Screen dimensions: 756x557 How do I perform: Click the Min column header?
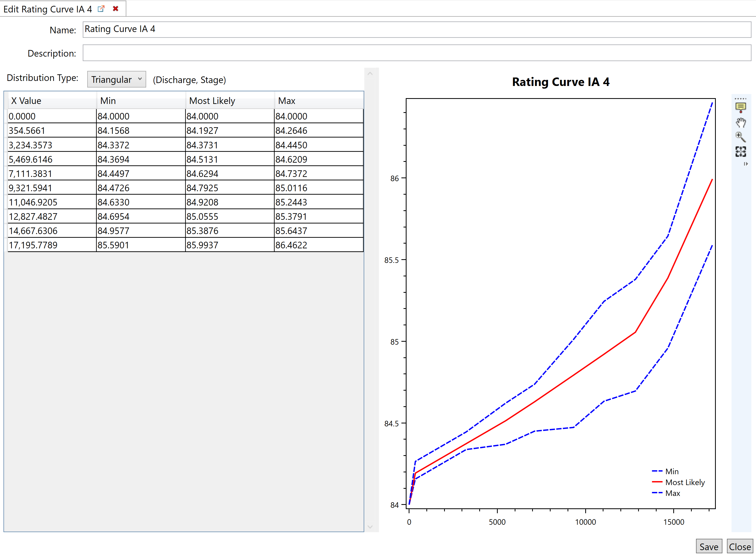point(141,101)
